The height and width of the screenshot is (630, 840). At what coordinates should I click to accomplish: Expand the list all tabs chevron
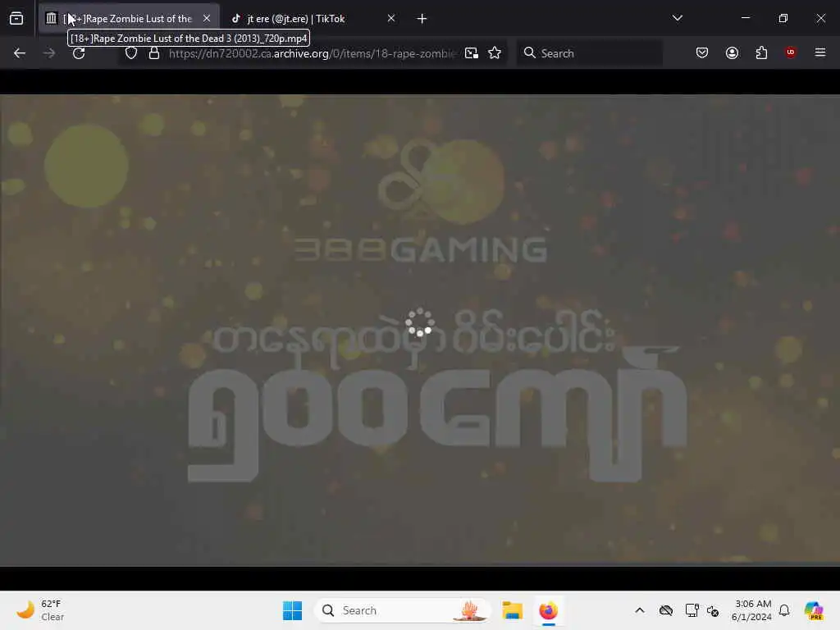point(677,19)
